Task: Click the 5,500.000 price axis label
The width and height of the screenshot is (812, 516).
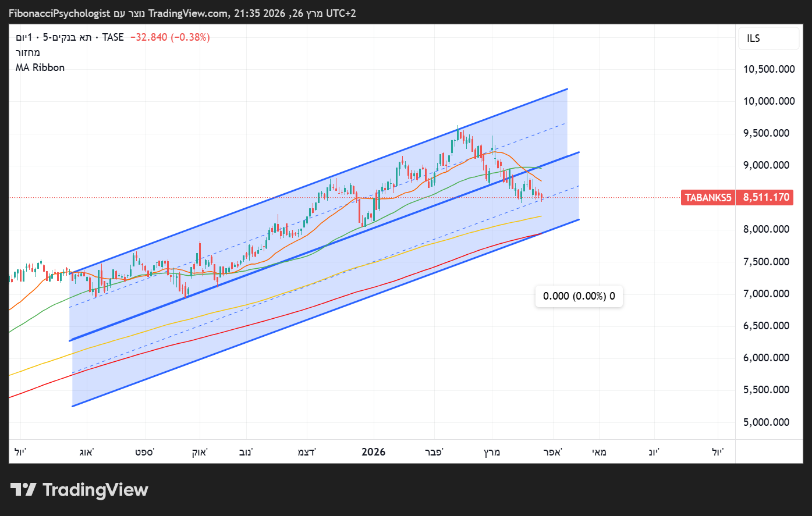Action: click(767, 390)
